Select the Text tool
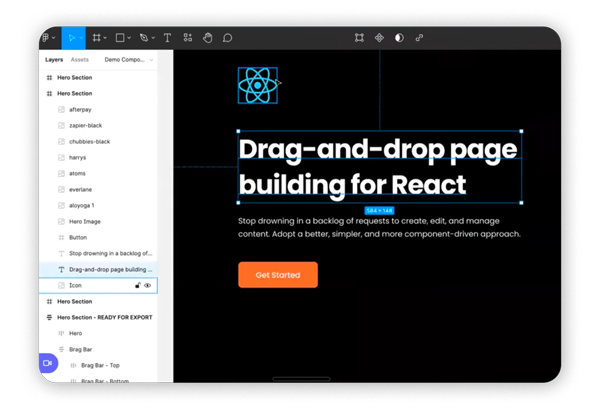Image resolution: width=600 pixels, height=409 pixels. (x=167, y=38)
